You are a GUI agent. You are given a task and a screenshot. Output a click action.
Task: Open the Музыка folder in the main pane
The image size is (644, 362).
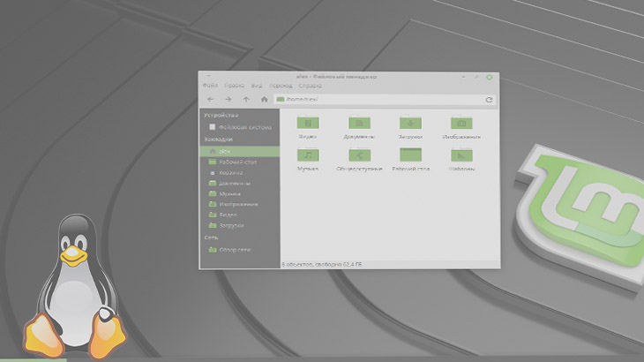(x=308, y=160)
